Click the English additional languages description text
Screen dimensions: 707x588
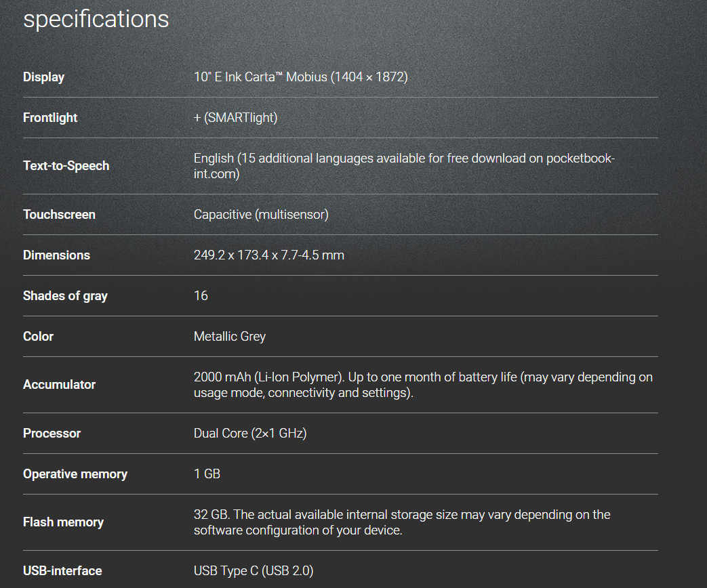(x=404, y=165)
